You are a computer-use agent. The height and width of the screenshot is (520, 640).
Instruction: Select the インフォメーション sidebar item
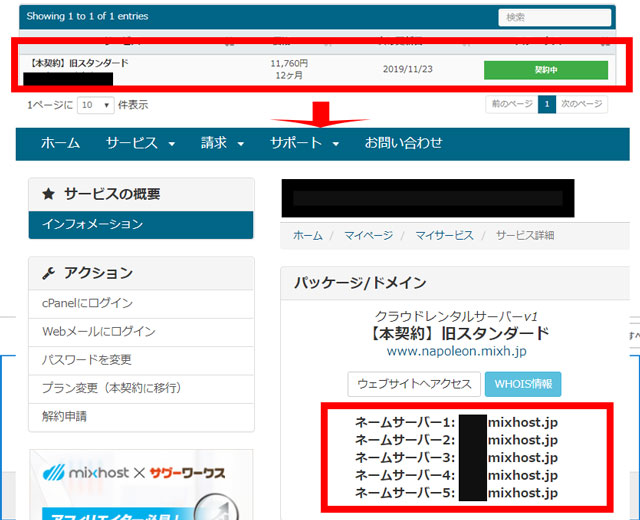click(141, 224)
